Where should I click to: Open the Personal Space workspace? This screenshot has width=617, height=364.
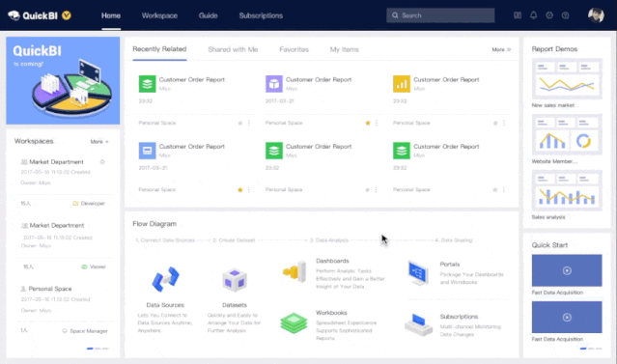point(50,289)
